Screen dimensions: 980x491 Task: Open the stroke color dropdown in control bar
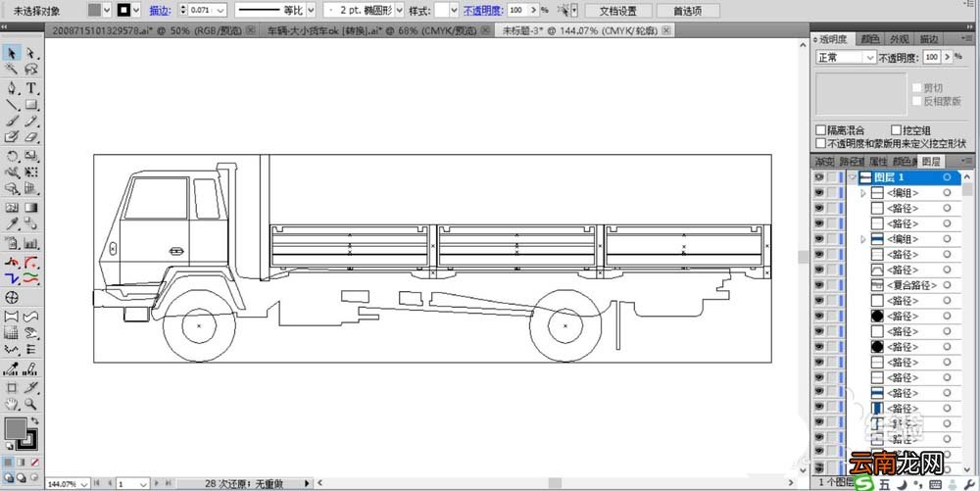[136, 10]
